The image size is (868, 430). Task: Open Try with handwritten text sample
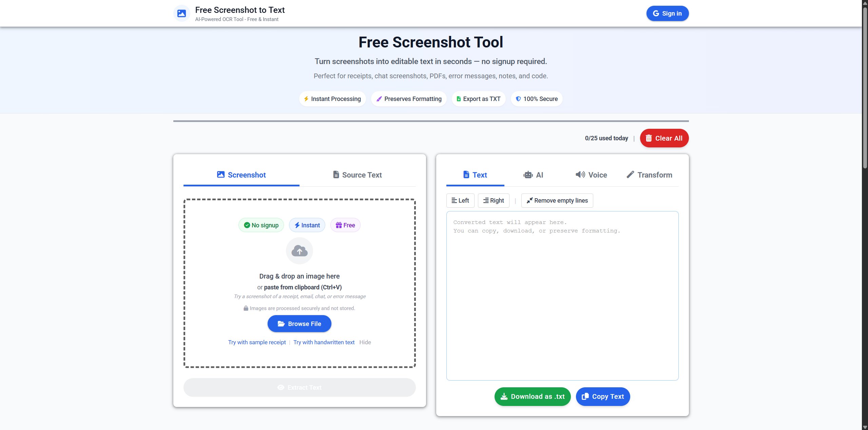click(324, 342)
